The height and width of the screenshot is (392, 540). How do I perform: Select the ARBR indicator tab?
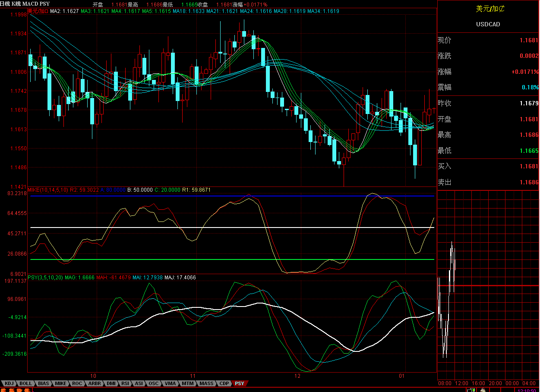[94, 383]
